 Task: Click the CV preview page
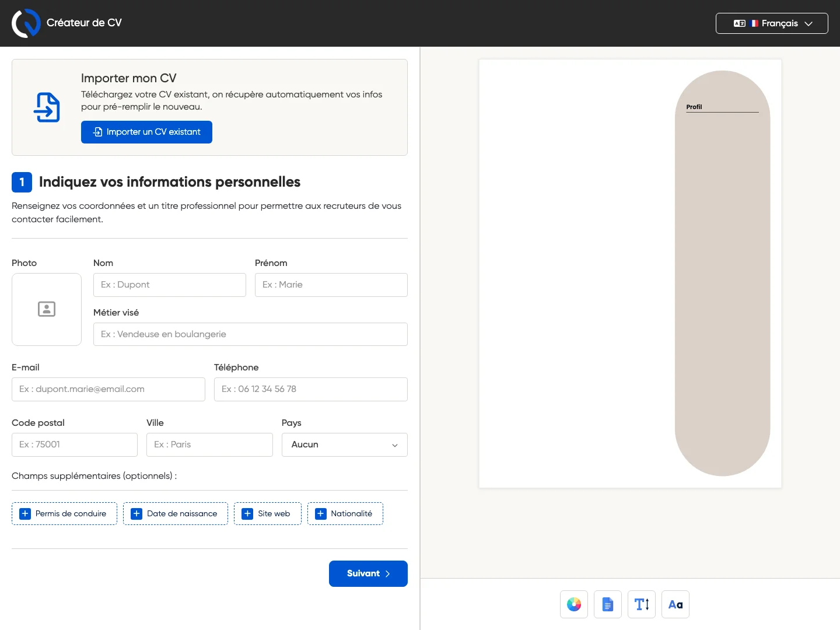pos(630,274)
